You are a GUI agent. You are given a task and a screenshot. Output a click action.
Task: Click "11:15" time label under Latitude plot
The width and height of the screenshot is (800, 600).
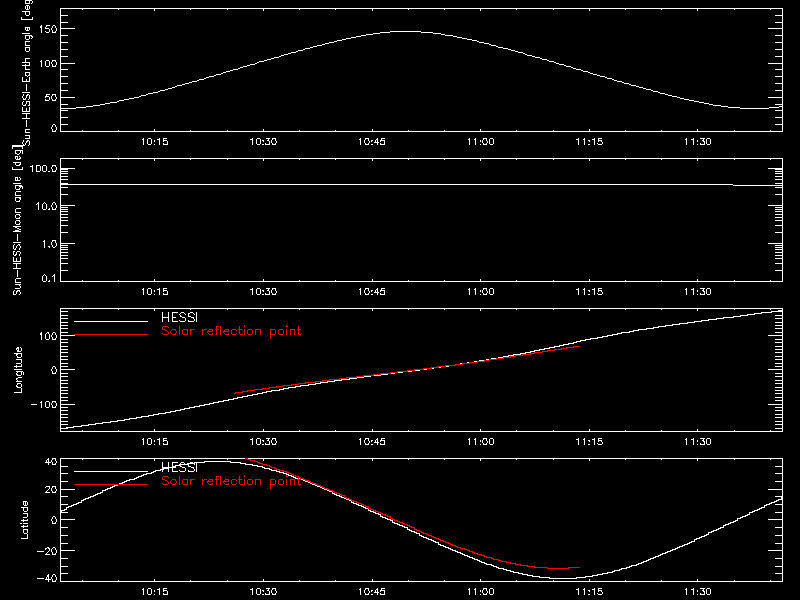pyautogui.click(x=589, y=592)
